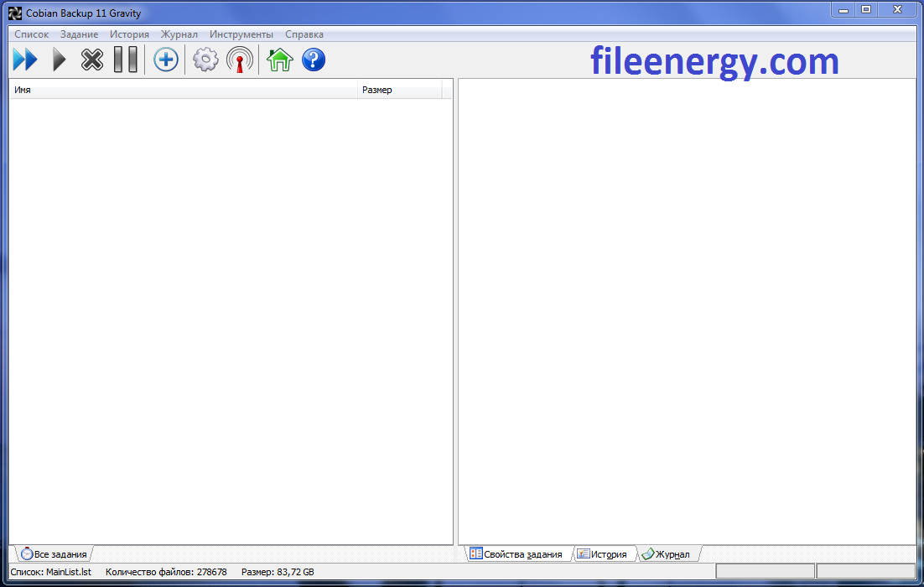The height and width of the screenshot is (587, 924).
Task: Minimize the Cobian Backup window
Action: click(x=844, y=10)
